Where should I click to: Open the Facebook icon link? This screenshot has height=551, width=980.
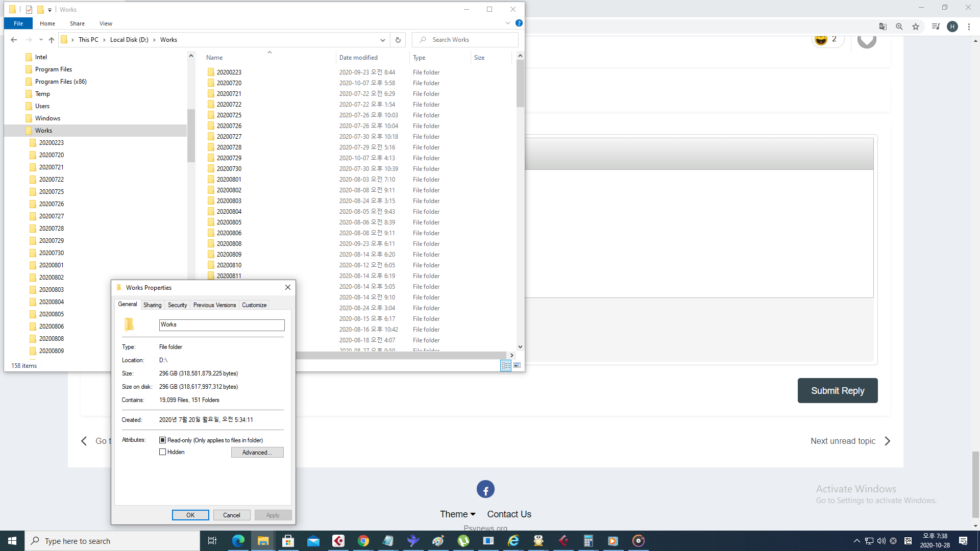[x=485, y=489]
